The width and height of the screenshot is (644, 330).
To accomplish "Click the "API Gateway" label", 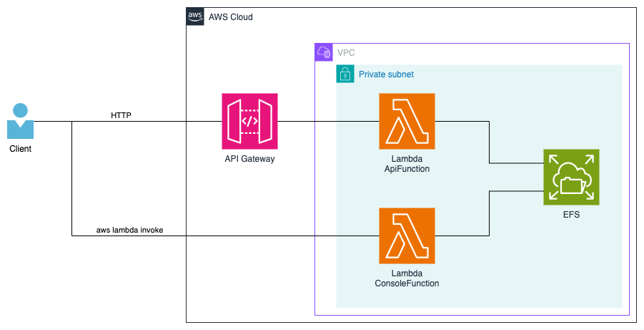I will tap(249, 159).
